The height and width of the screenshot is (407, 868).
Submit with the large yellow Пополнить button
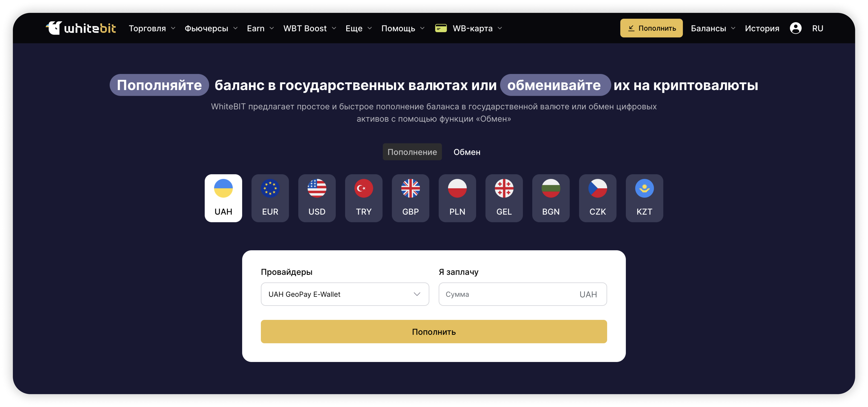click(434, 332)
